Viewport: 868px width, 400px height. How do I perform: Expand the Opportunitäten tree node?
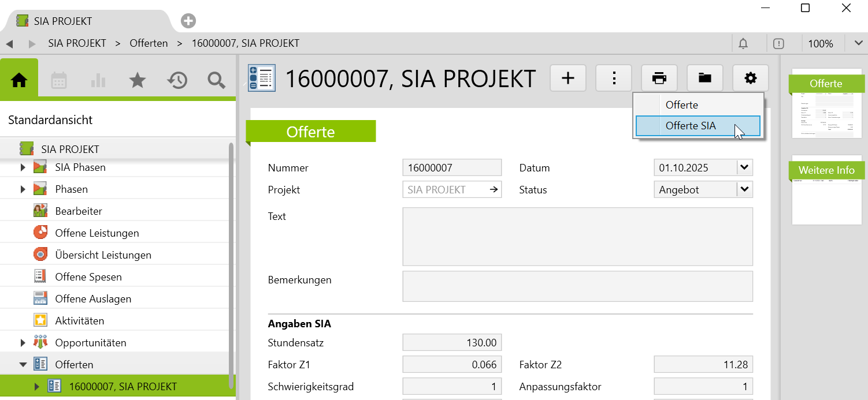23,343
